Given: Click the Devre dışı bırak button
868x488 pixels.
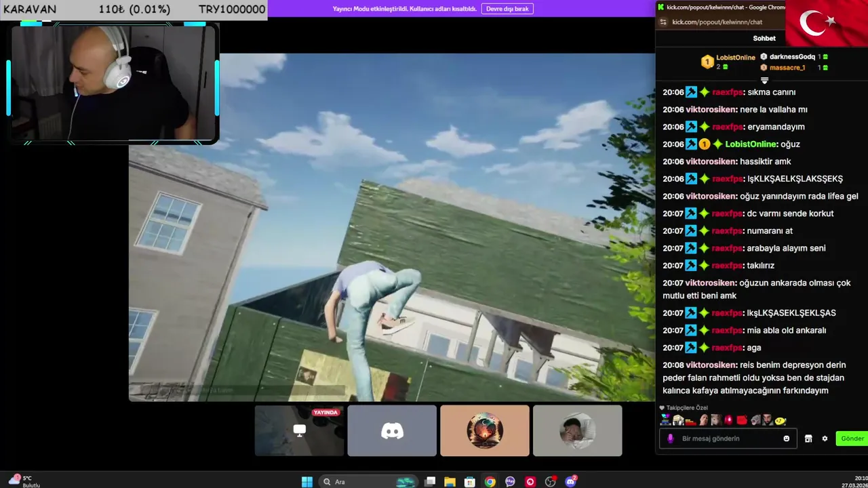Looking at the screenshot, I should pos(507,9).
